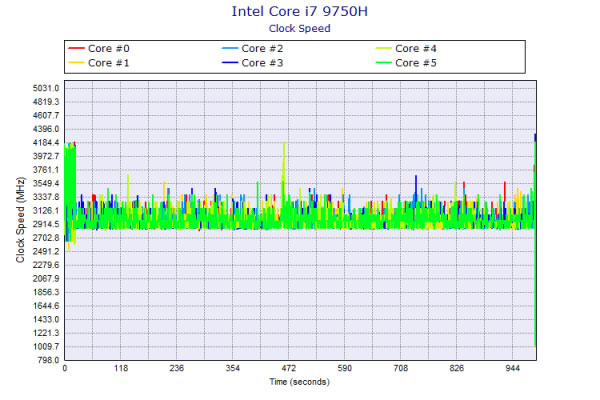
Task: Select the 'Core #4' legend label
Action: click(416, 49)
